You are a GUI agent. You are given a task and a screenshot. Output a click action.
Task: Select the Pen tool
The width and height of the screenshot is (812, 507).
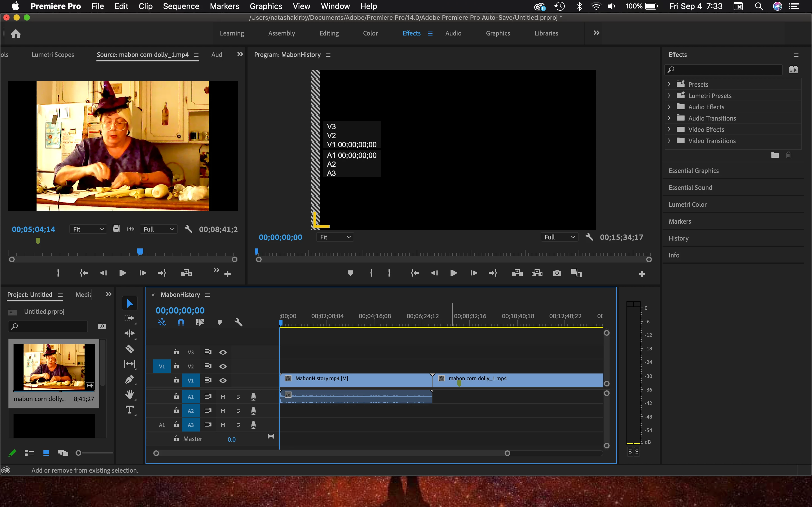129,379
